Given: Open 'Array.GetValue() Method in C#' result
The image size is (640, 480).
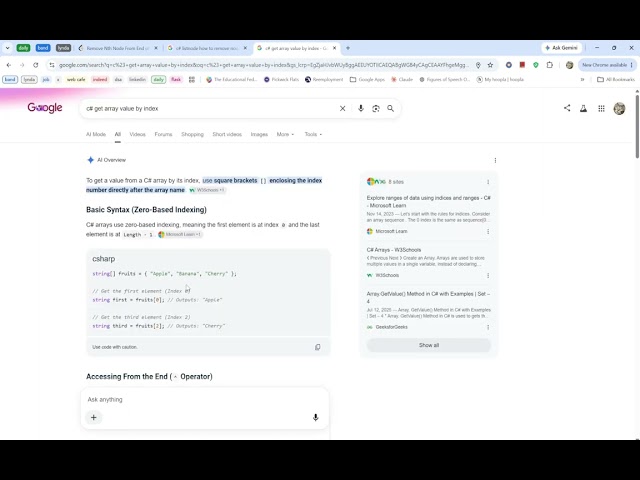Looking at the screenshot, I should click(x=428, y=297).
